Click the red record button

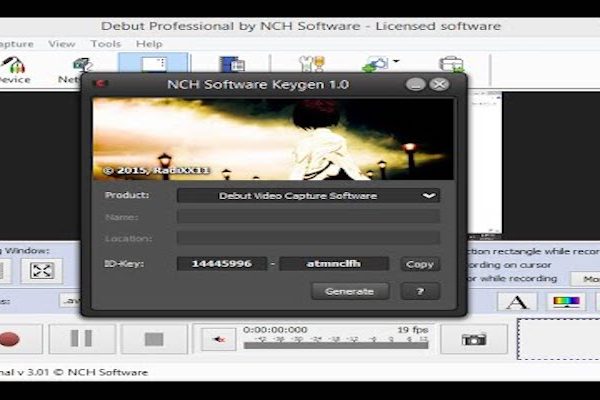[11, 339]
